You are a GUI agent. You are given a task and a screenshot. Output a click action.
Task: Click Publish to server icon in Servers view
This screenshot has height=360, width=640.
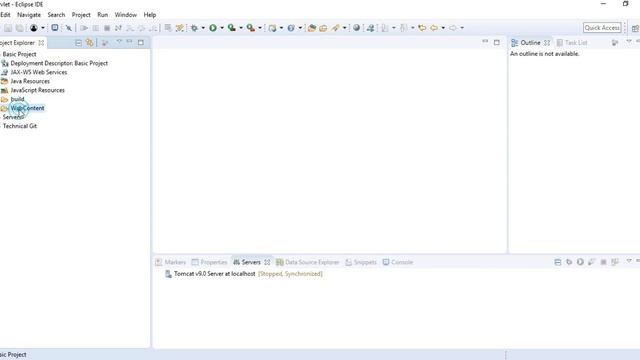tap(615, 262)
